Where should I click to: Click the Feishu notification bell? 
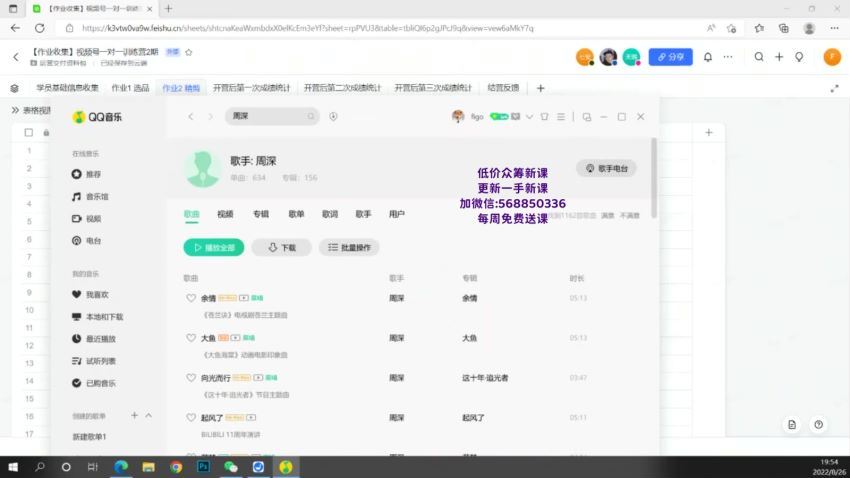tap(708, 57)
